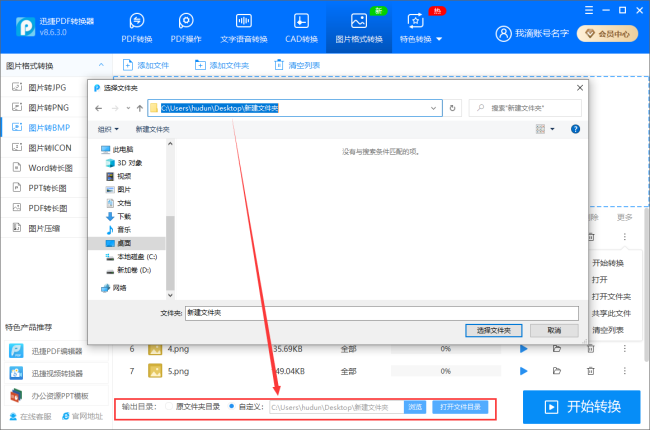The image size is (650, 430).
Task: Open the 组织 dropdown menu
Action: (108, 129)
